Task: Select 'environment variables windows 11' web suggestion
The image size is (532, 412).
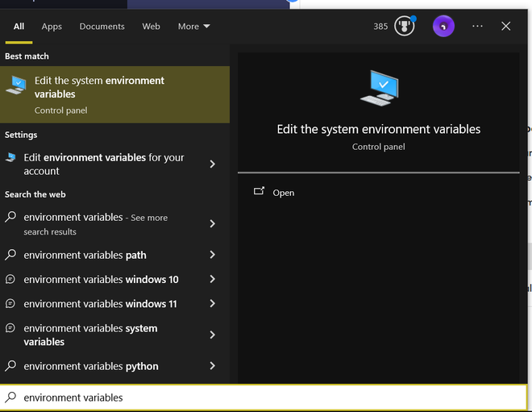Action: (101, 304)
